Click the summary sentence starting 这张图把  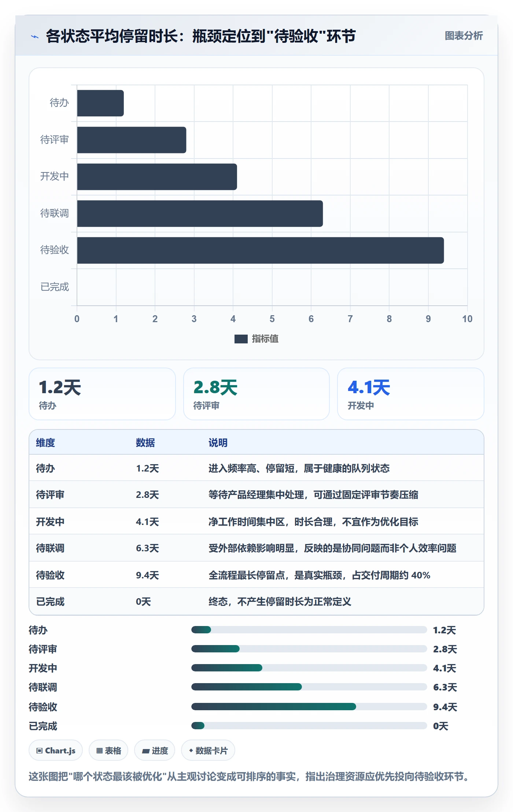coord(250,776)
